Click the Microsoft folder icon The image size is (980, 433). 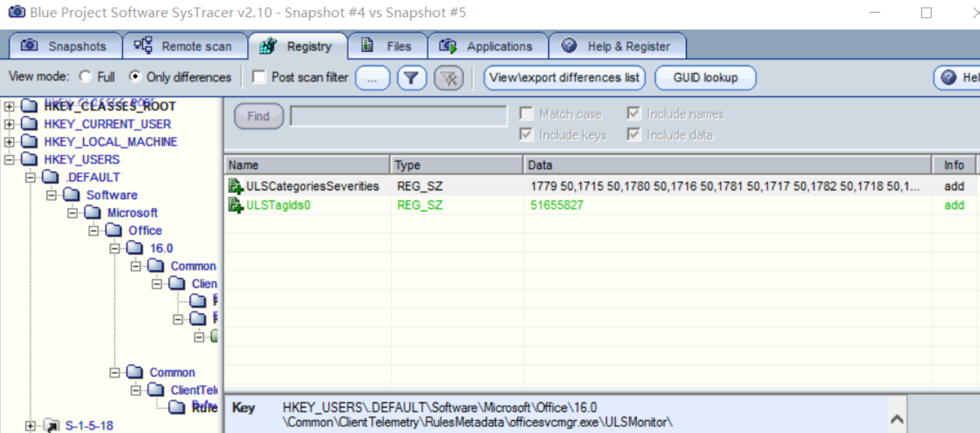click(92, 212)
